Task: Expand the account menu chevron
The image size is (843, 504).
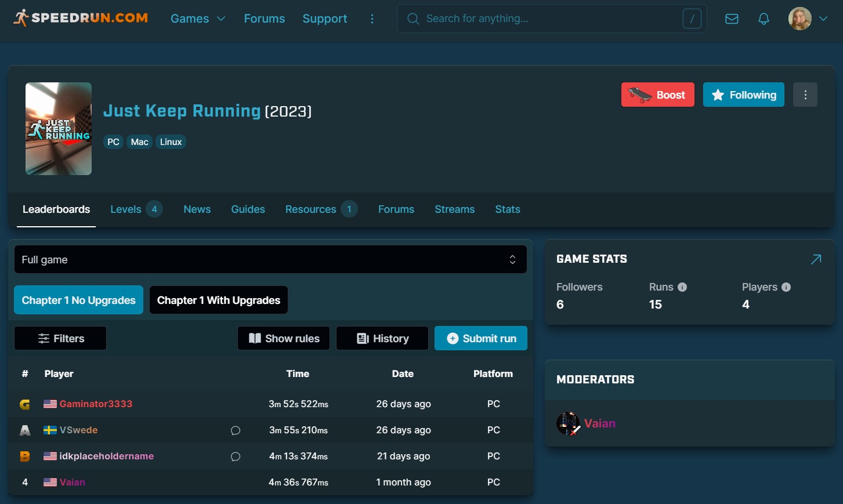Action: [x=823, y=19]
